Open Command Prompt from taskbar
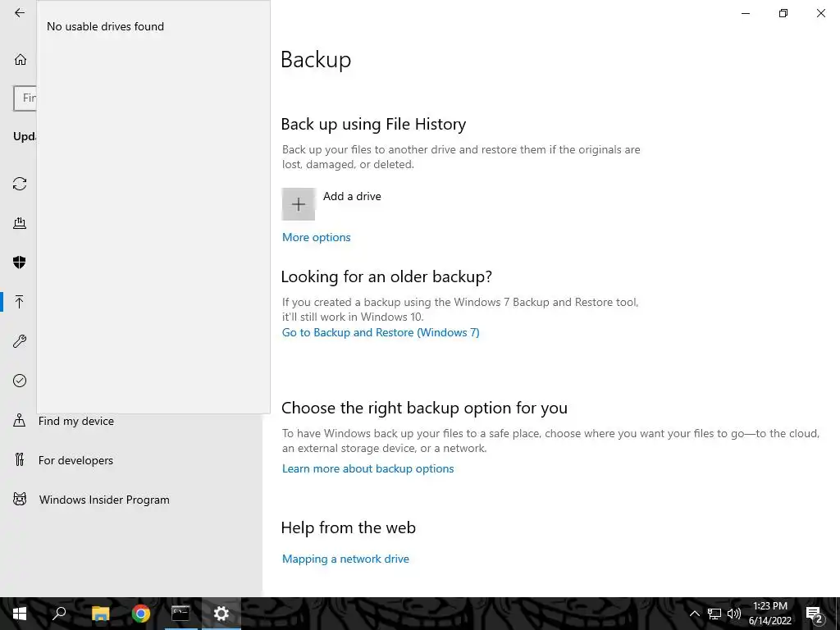Screen dimensions: 840x630 (180, 614)
